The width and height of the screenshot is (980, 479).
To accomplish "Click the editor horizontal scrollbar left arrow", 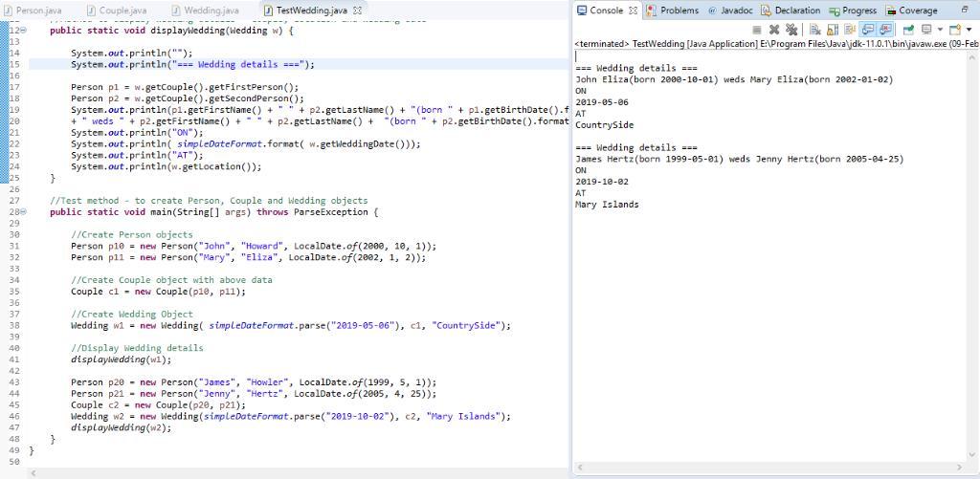I will [x=34, y=473].
